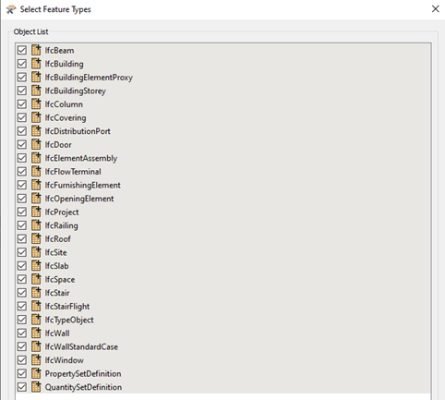The image size is (445, 400).
Task: Toggle the IfcBuilding checkbox
Action: [22, 64]
